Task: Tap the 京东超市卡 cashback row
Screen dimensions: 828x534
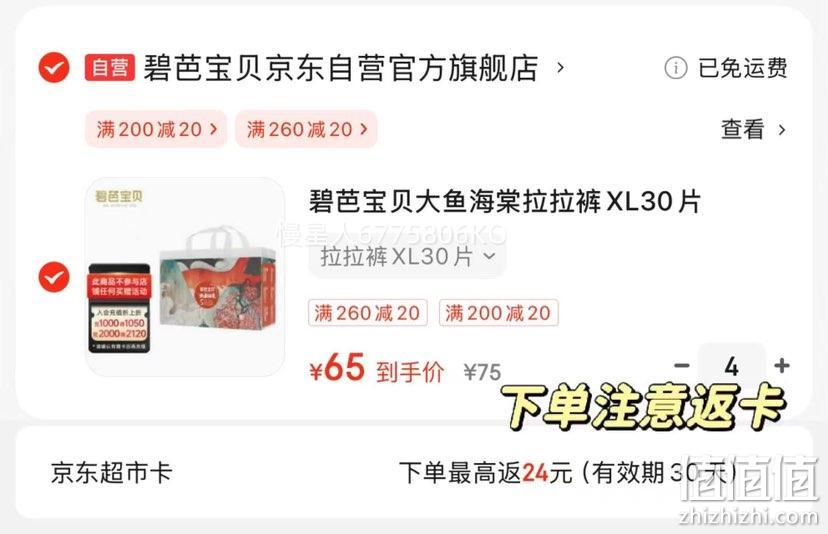Action: click(414, 472)
